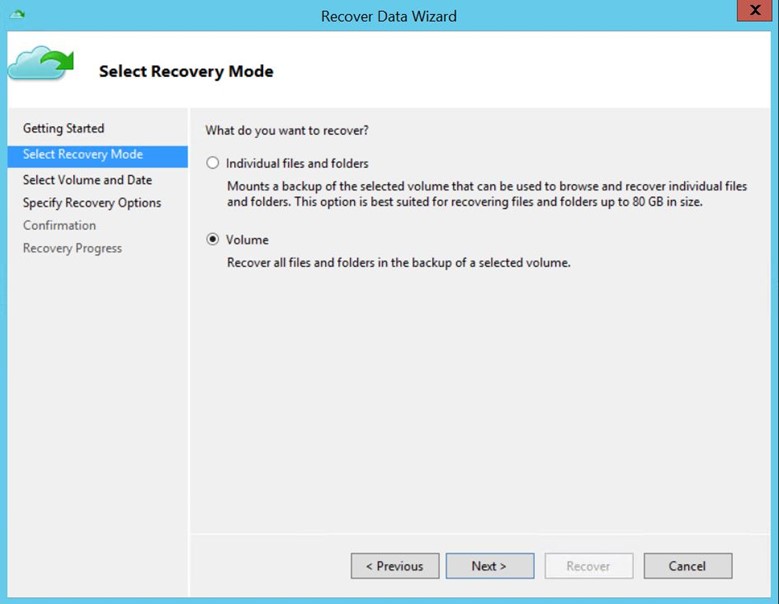Screen dimensions: 779x604
Task: Click the Recover Data Wizard title bar text
Action: click(389, 16)
